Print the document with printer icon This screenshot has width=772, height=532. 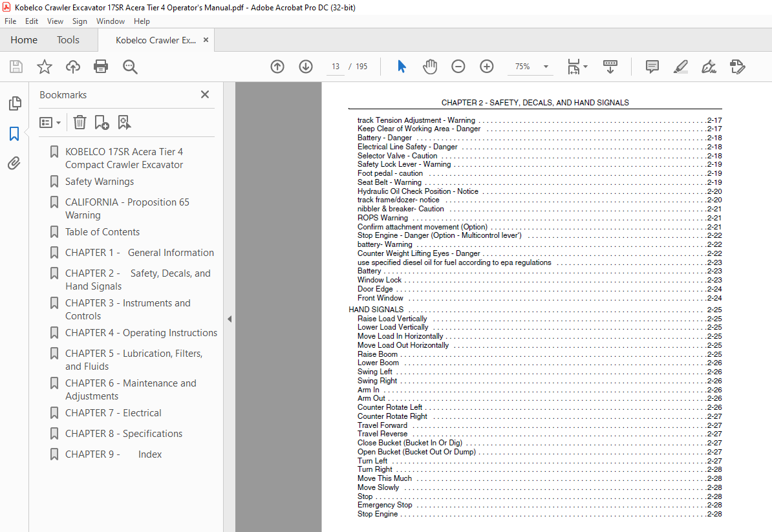point(101,67)
